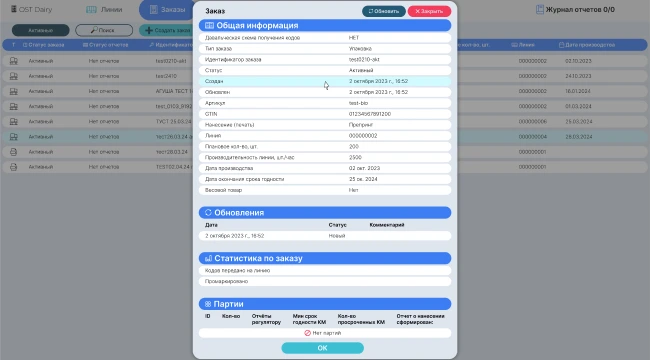This screenshot has width=650, height=360.
Task: Click the Статистика по заказу chart icon
Action: click(208, 258)
